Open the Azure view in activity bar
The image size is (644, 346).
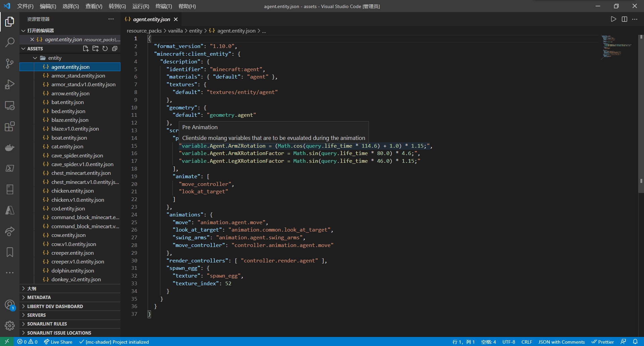(x=10, y=210)
